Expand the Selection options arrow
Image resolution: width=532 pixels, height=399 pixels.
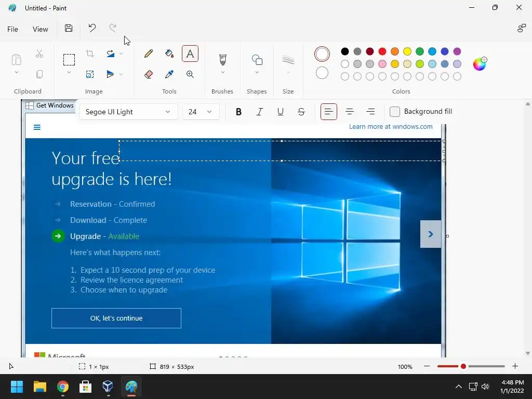coord(69,72)
